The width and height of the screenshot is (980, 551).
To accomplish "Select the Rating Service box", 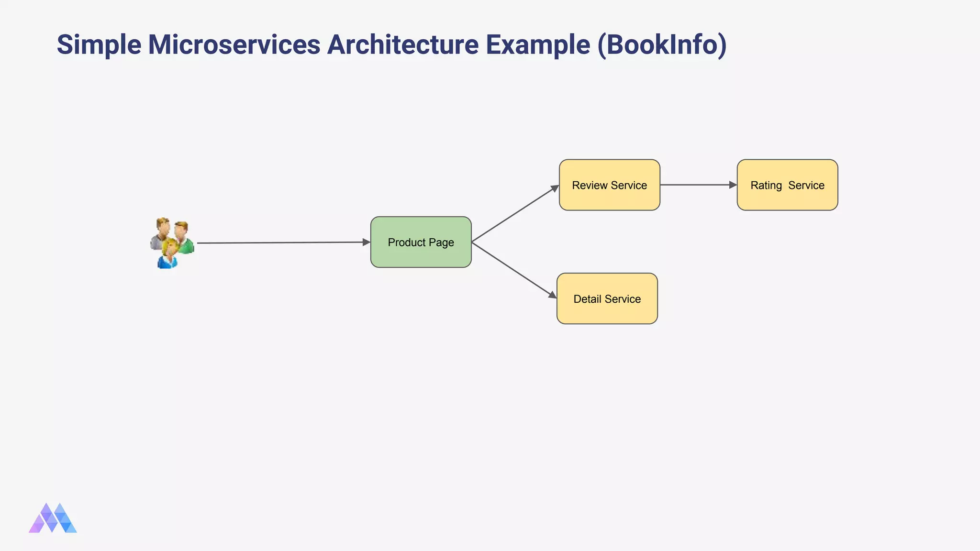I will point(787,185).
